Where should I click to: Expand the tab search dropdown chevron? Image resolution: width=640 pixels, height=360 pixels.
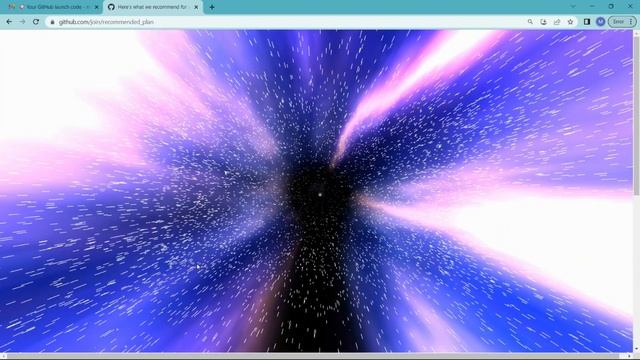(x=573, y=7)
